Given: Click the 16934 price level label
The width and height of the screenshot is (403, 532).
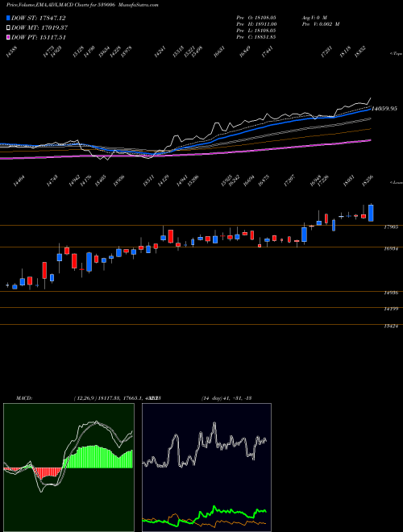Looking at the screenshot, I should (391, 249).
